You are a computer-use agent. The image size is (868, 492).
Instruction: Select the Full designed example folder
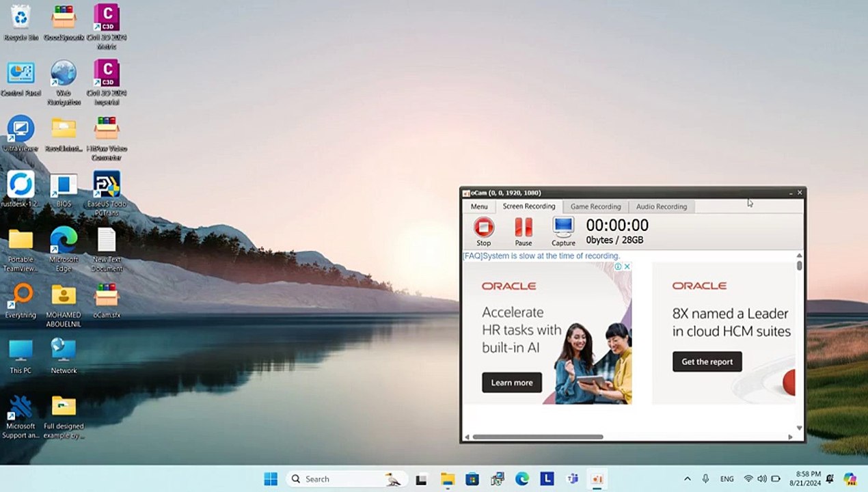[x=64, y=417]
